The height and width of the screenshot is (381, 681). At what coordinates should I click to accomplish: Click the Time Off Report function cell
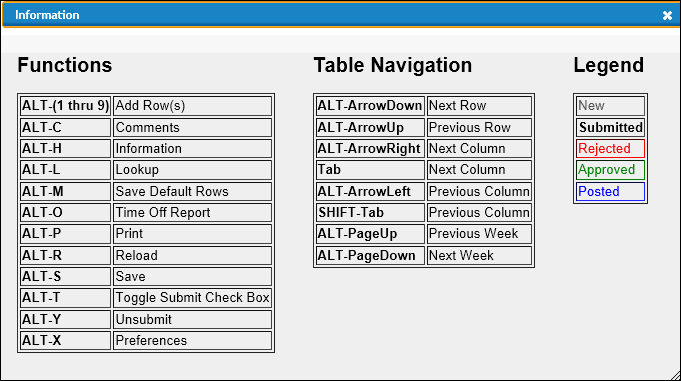pyautogui.click(x=192, y=213)
